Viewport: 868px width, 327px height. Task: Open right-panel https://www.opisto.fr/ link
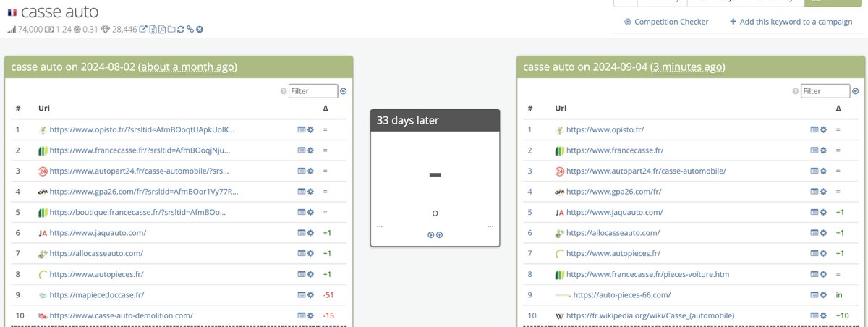coord(605,129)
